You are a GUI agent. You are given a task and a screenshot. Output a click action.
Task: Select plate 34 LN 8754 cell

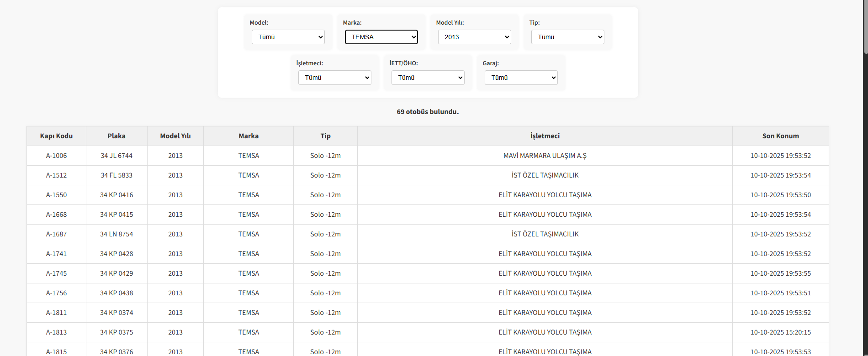tap(116, 234)
